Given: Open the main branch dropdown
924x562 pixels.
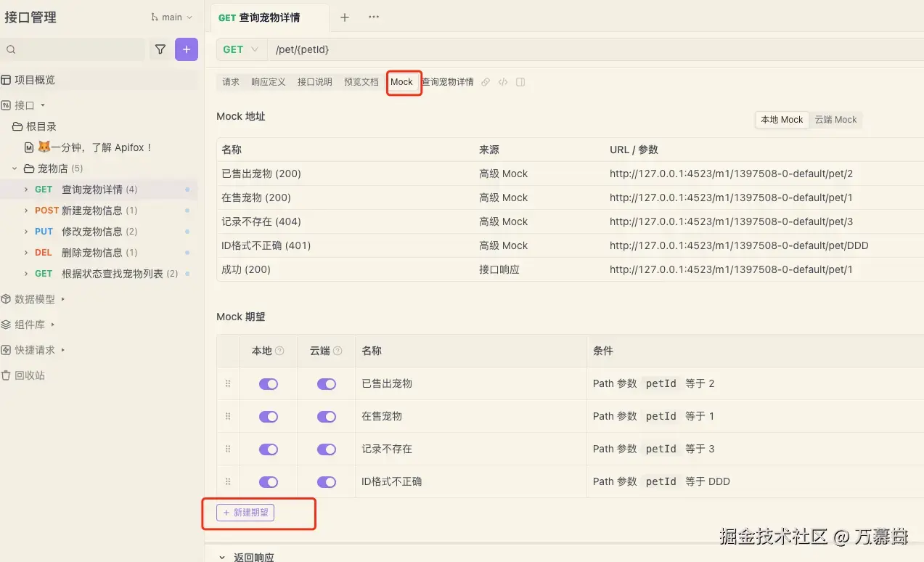Looking at the screenshot, I should pyautogui.click(x=172, y=17).
